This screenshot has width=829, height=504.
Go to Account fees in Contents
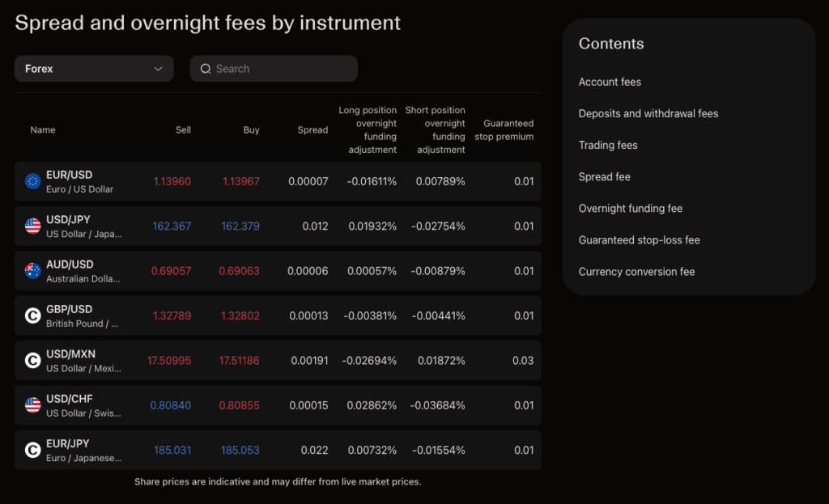610,82
